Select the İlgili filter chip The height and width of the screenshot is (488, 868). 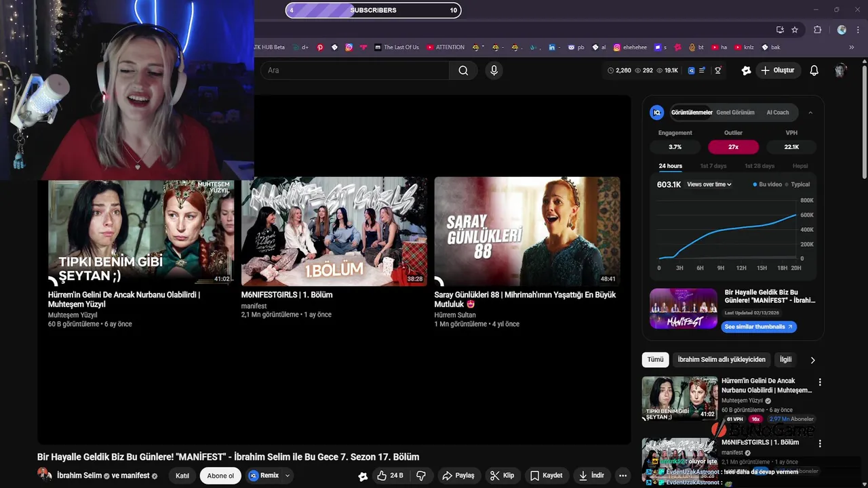pos(785,360)
